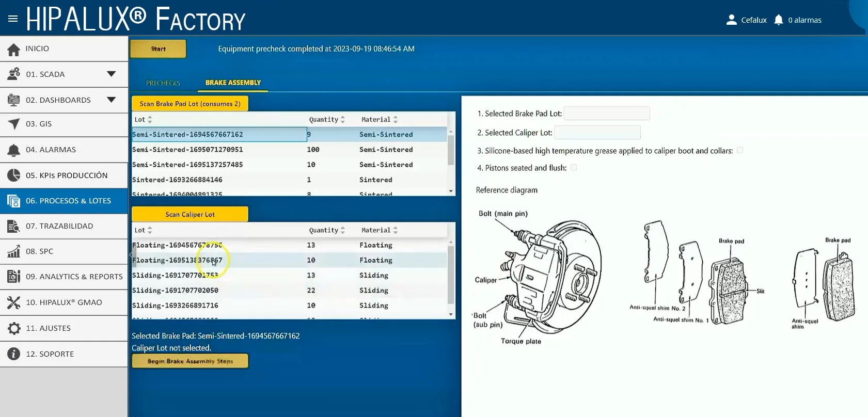Open 07. TRAZABILIDAD menu item

pyautogui.click(x=64, y=226)
